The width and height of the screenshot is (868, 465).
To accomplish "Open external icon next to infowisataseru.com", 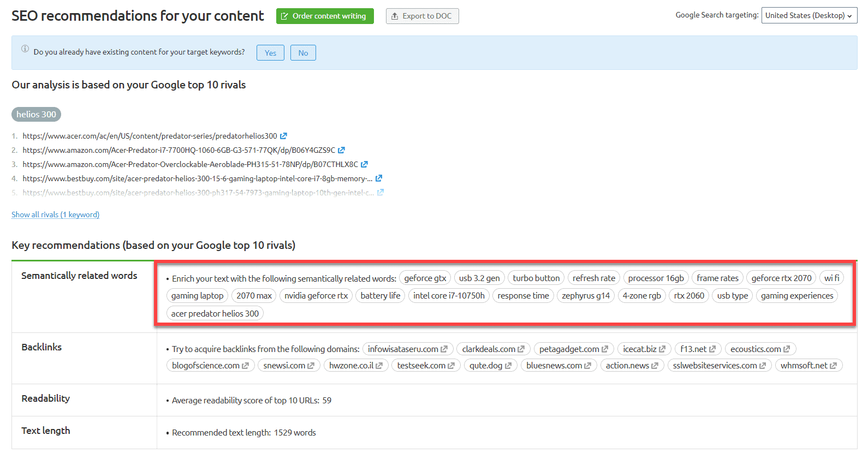I will (x=444, y=349).
